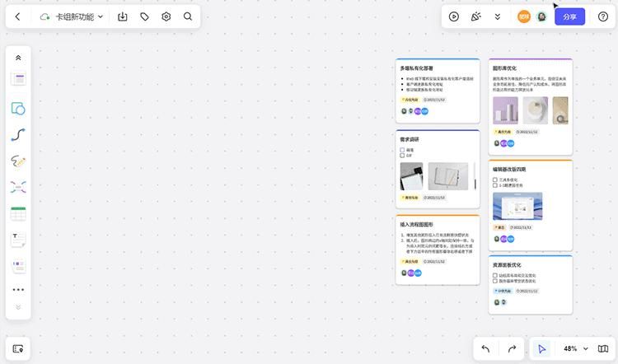The image size is (618, 364).
Task: Open the gold tape image in 图形库优化 card
Action: [x=560, y=110]
